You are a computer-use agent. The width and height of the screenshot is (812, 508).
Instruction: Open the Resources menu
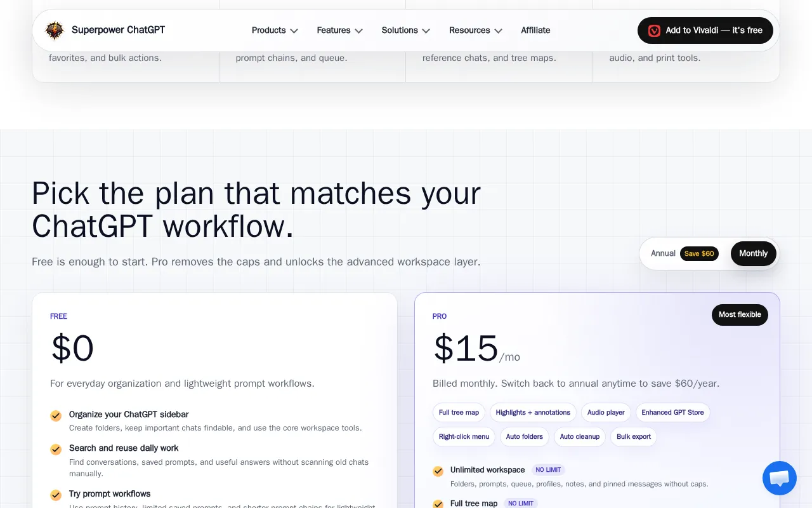click(x=476, y=30)
